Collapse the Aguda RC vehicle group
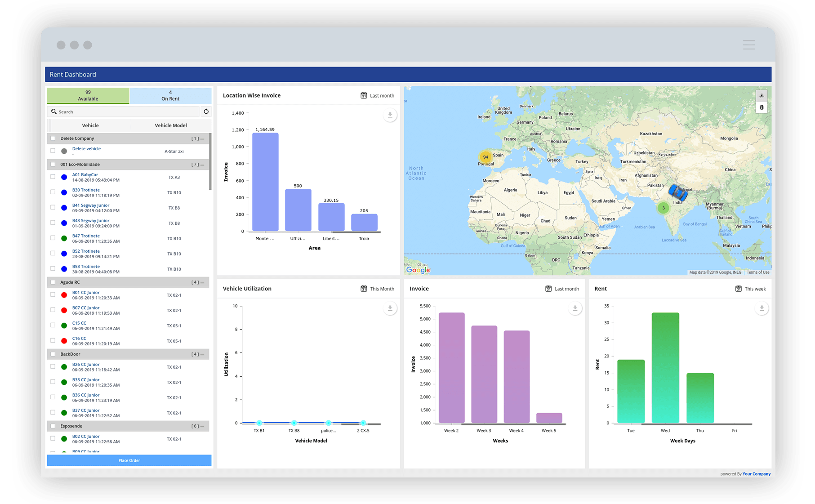 click(203, 282)
